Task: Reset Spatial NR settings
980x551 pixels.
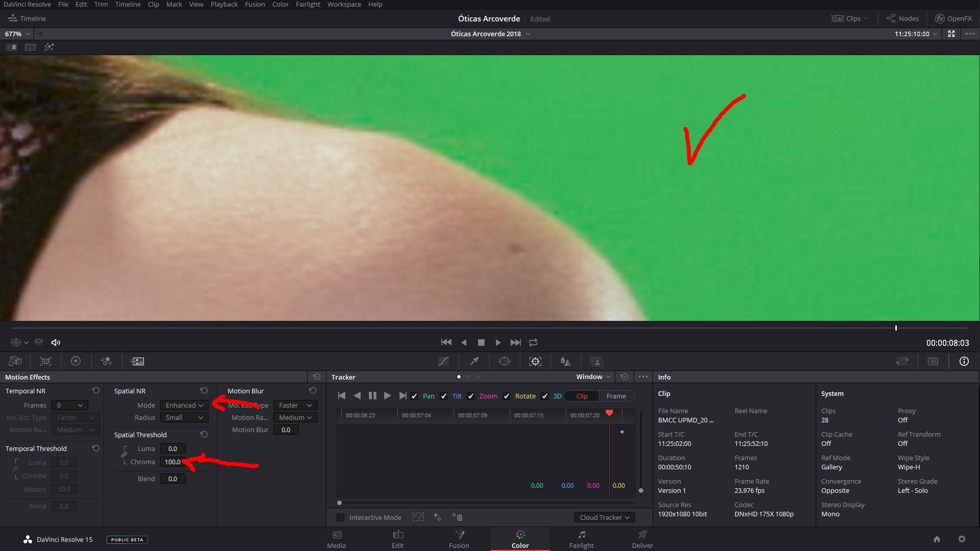Action: point(204,391)
